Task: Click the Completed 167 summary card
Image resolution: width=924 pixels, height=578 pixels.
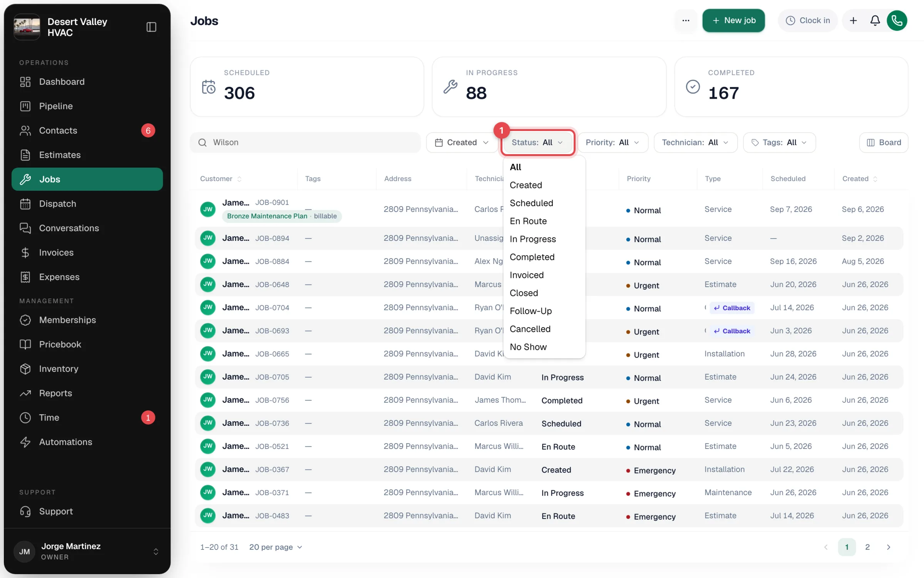Action: click(791, 87)
